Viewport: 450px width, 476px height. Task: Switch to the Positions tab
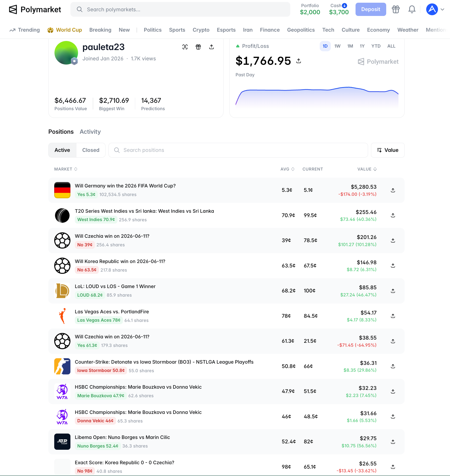pos(61,132)
